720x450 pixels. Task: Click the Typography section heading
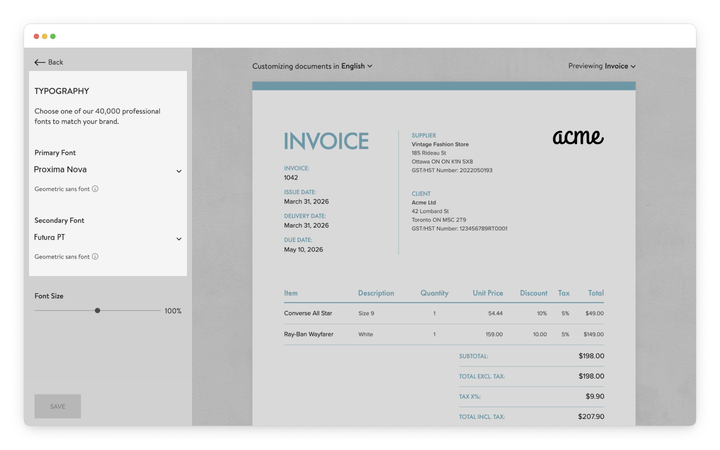click(62, 91)
